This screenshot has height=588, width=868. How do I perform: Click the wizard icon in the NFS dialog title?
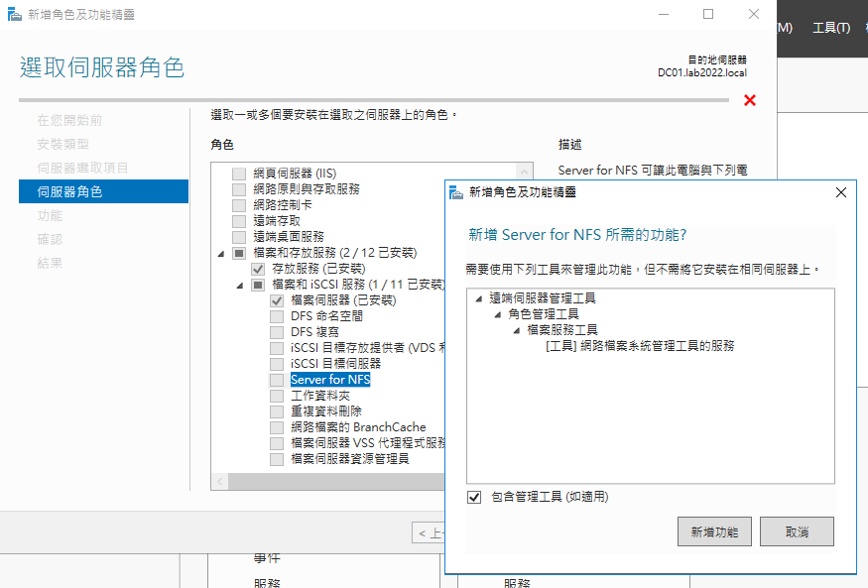[x=456, y=192]
